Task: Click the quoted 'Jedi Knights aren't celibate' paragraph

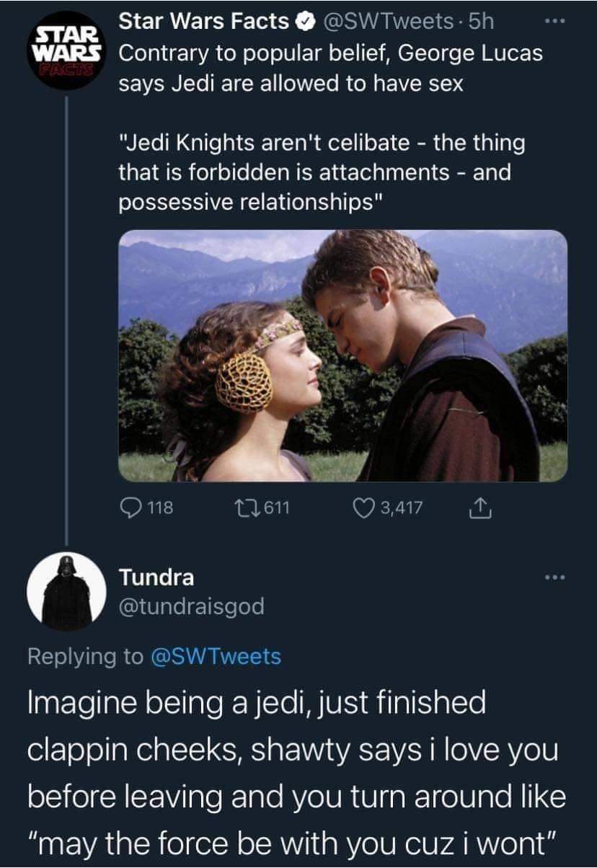Action: (322, 173)
